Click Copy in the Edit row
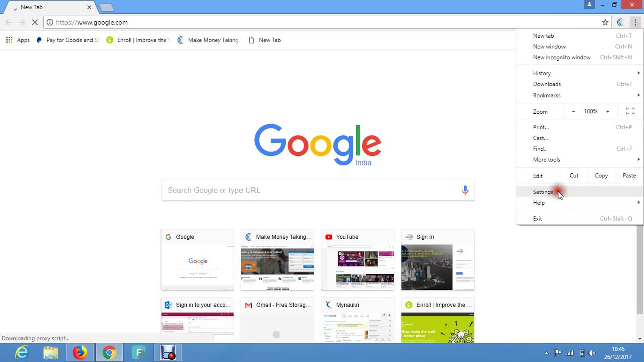 (x=601, y=176)
